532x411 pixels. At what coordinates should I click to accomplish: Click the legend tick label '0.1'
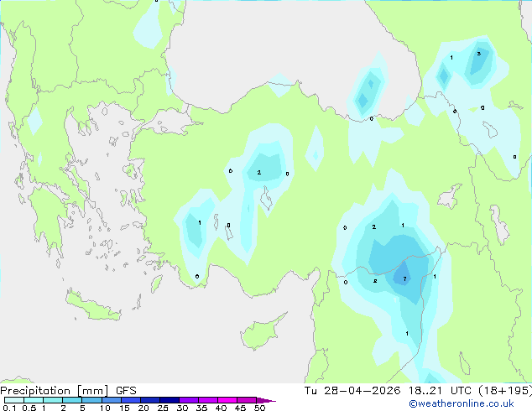tap(9, 408)
